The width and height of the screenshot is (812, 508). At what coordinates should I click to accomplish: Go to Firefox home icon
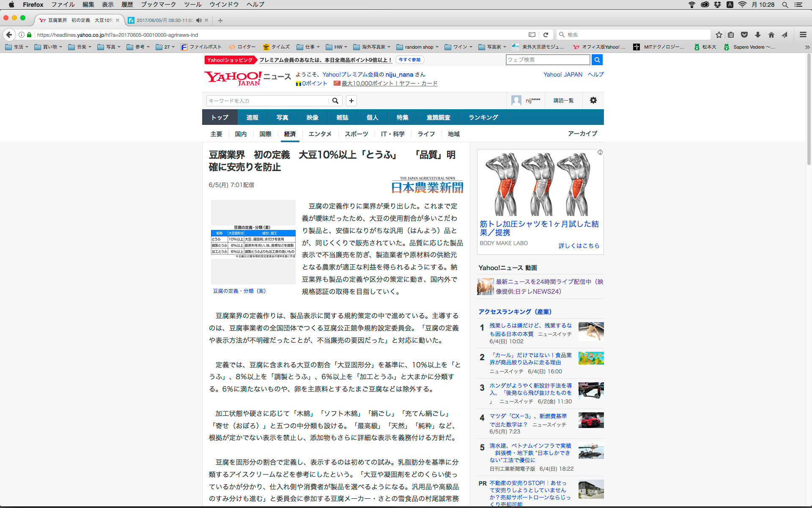[x=771, y=35]
